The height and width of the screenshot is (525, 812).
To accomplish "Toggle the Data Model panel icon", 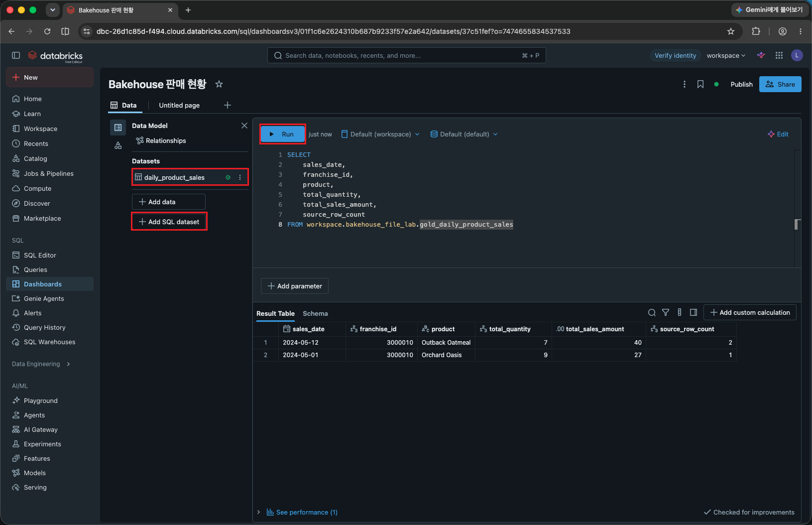I will pyautogui.click(x=118, y=128).
